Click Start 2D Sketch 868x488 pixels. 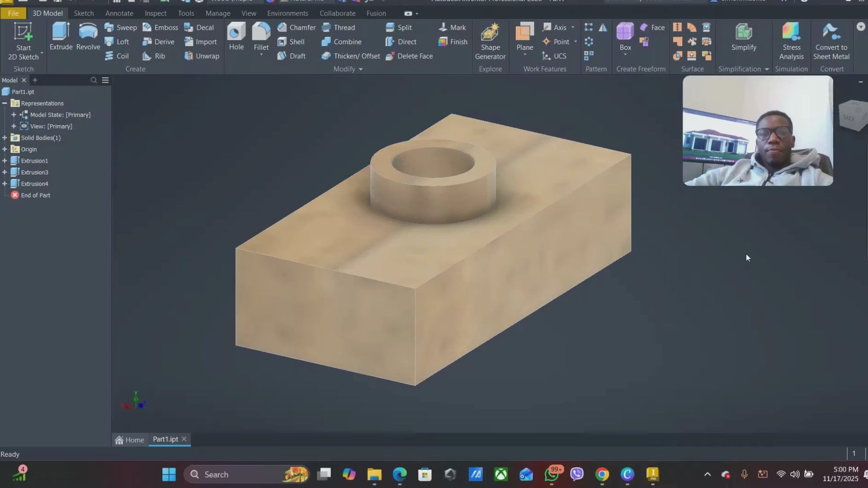[23, 41]
